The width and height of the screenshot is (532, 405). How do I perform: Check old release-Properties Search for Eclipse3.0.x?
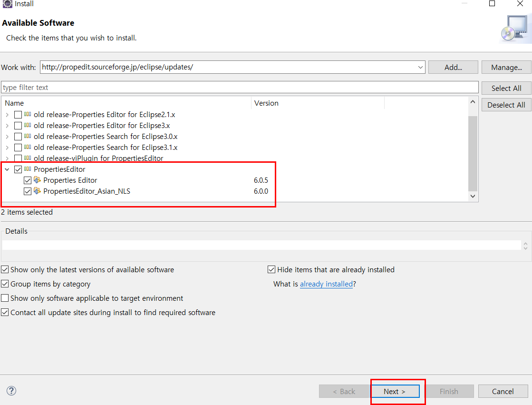(18, 137)
